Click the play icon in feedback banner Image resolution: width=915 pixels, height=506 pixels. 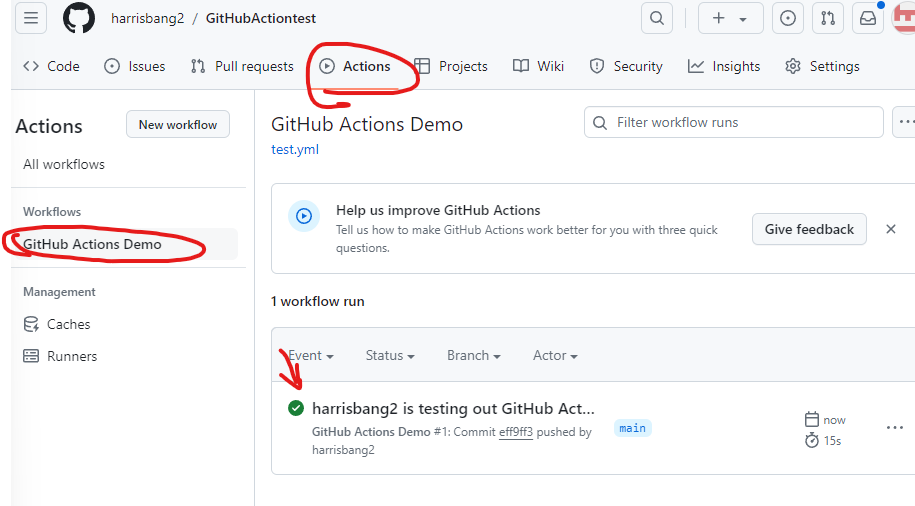point(304,216)
